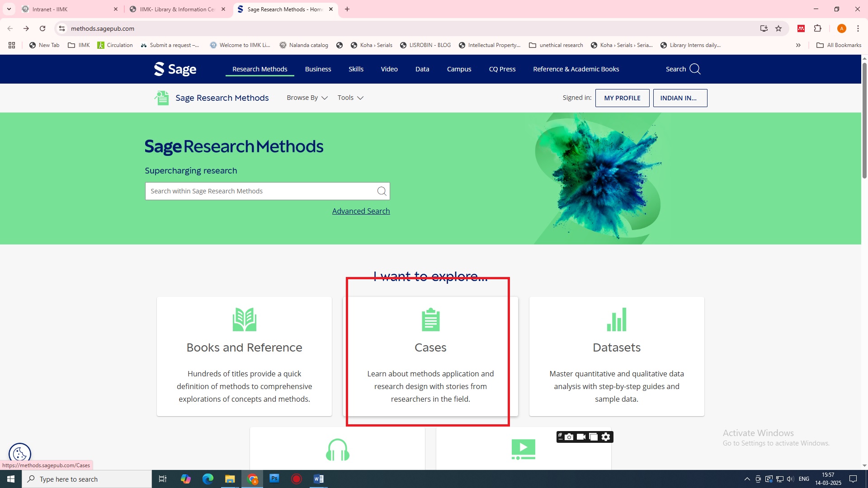The width and height of the screenshot is (868, 488).
Task: Switch to IIMK Library & Information tab
Action: pos(177,9)
